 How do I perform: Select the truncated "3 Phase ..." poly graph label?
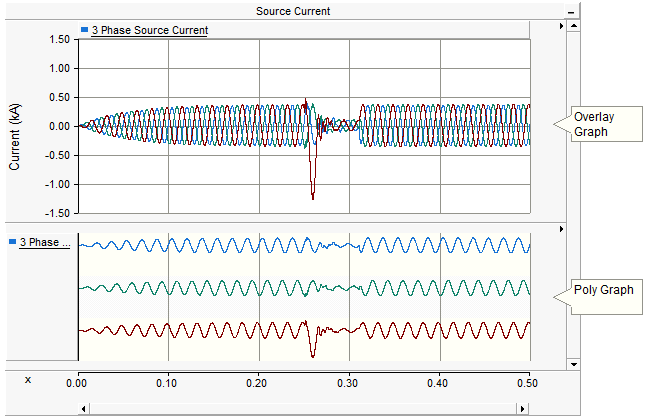[44, 242]
